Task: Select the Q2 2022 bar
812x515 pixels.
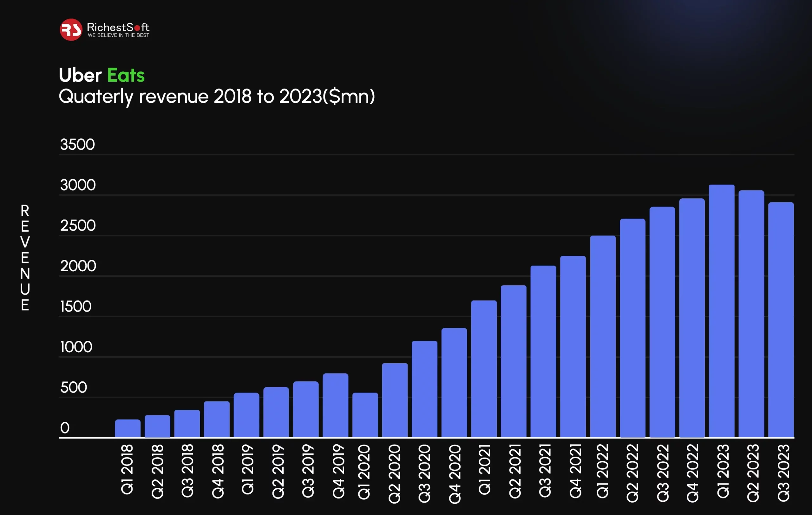Action: [x=632, y=328]
